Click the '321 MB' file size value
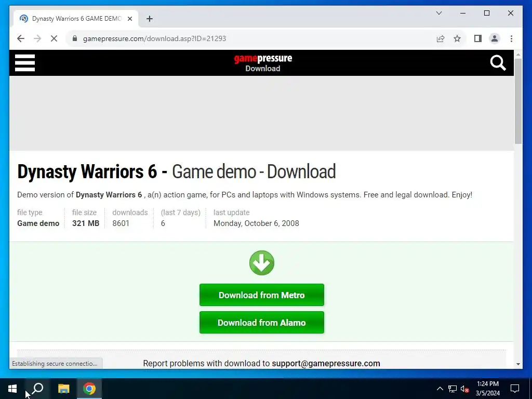The height and width of the screenshot is (399, 532). pos(86,223)
